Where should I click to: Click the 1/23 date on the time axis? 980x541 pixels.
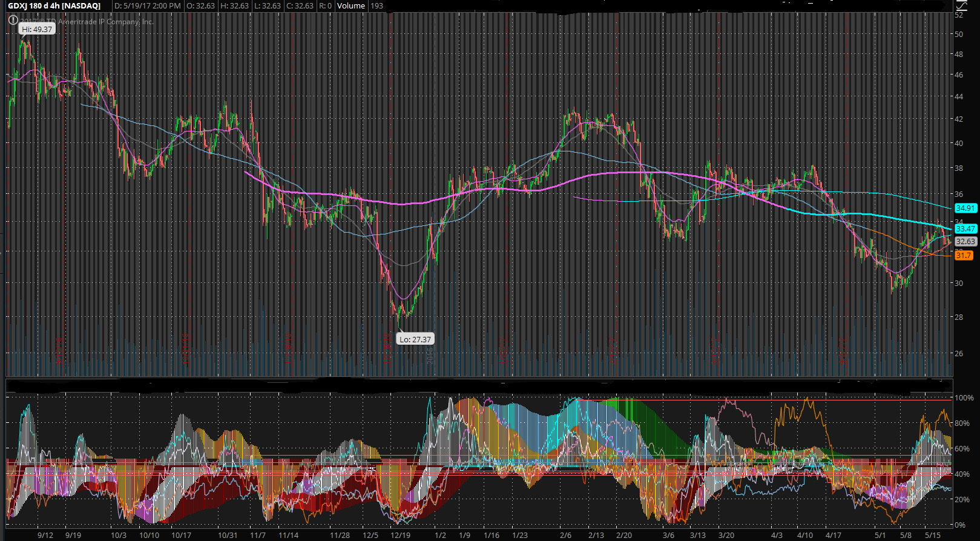[519, 536]
